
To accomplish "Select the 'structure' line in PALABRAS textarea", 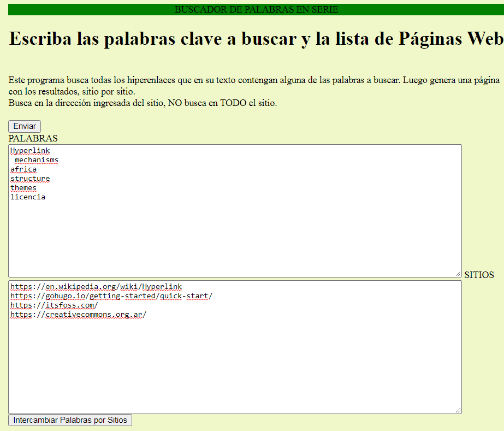I will coord(30,179).
